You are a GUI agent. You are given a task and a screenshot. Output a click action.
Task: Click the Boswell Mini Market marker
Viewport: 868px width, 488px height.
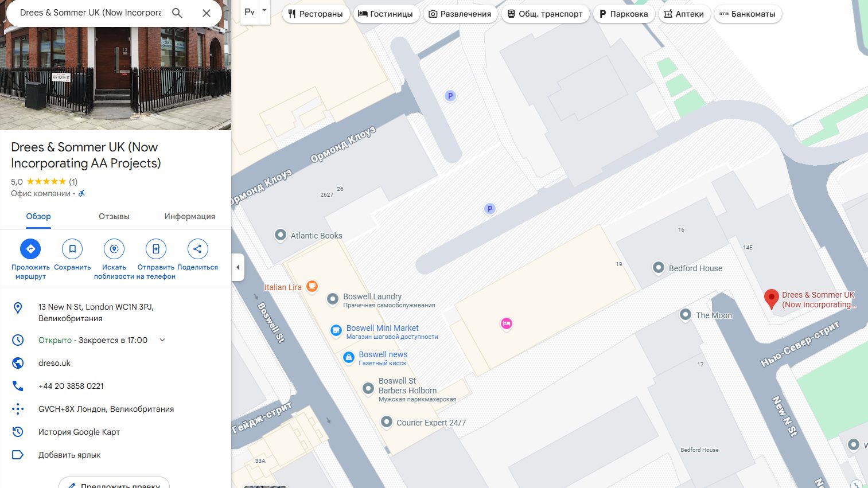(x=336, y=330)
